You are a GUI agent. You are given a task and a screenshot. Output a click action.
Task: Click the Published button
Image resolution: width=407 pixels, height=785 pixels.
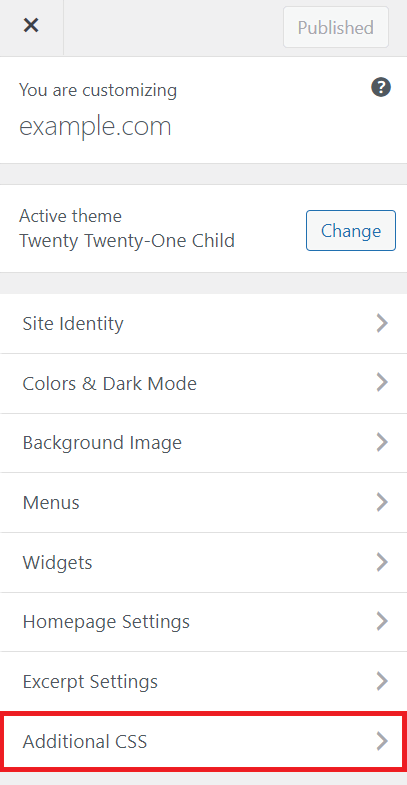tap(336, 27)
